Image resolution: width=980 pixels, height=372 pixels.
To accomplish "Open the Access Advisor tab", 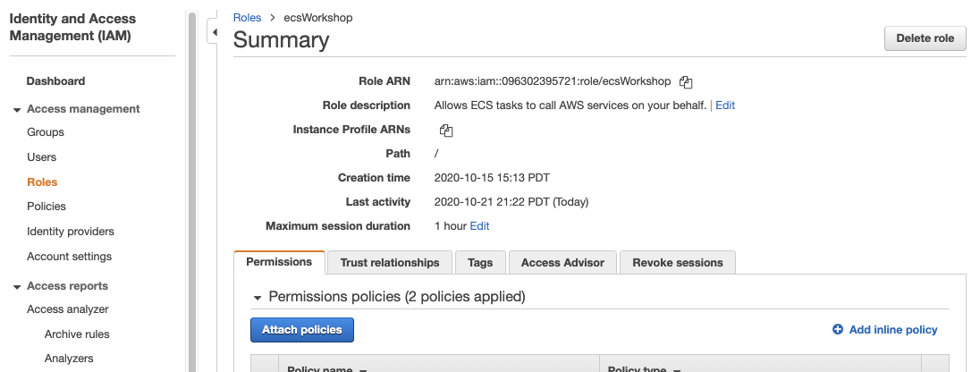I will click(x=562, y=263).
